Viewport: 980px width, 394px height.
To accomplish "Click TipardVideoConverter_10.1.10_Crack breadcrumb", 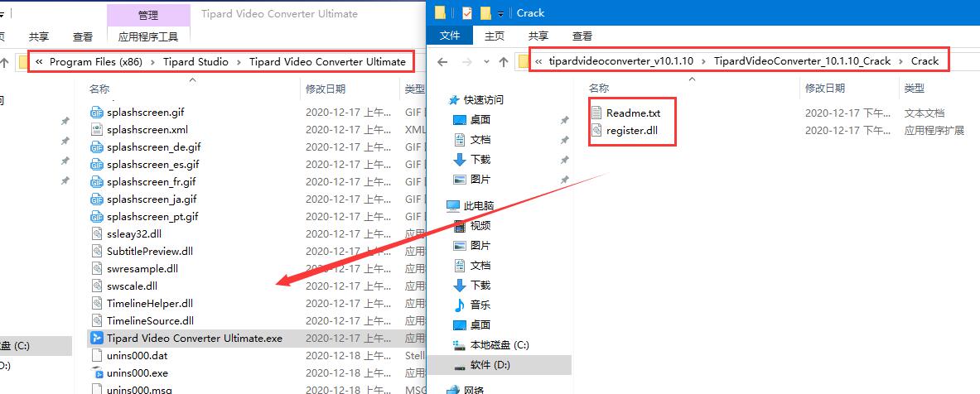I will (803, 61).
